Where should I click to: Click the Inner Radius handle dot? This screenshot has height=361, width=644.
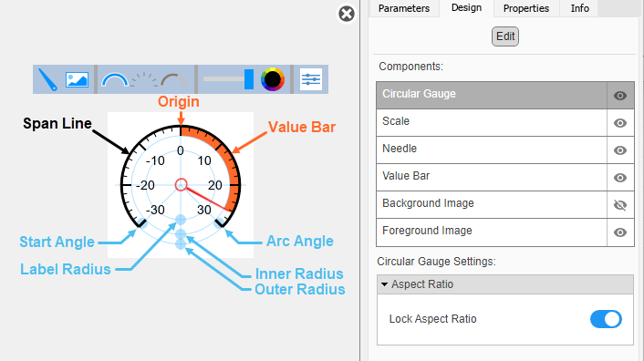(x=181, y=234)
